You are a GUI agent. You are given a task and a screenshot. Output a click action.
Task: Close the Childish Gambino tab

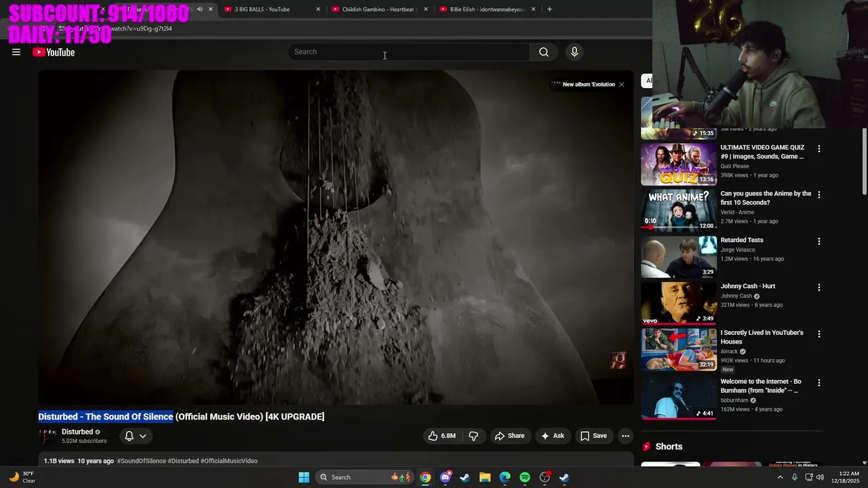[426, 9]
